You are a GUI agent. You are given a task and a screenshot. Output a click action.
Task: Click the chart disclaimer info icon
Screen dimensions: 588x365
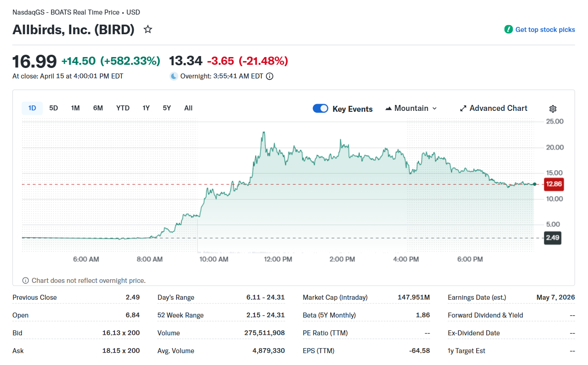pos(26,281)
